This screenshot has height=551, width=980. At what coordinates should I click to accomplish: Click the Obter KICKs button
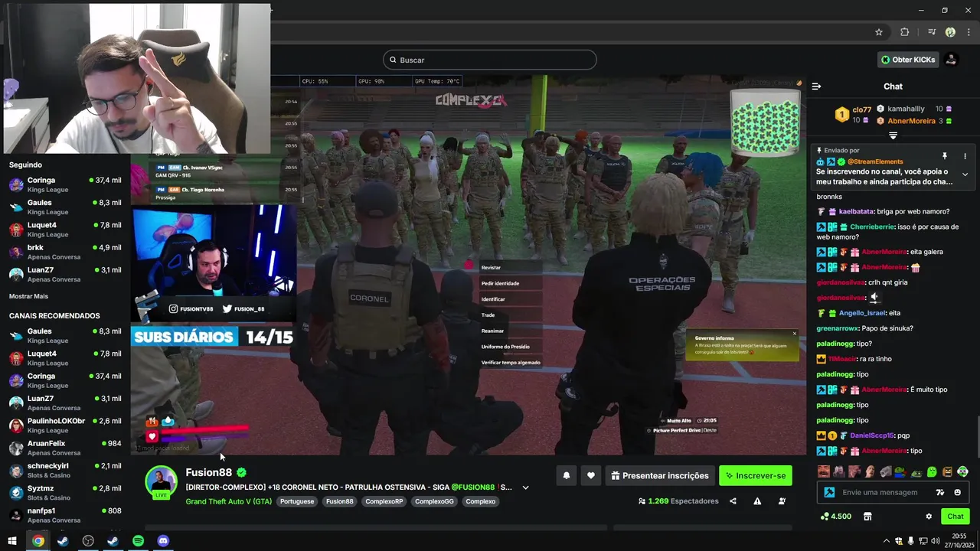[x=908, y=60]
